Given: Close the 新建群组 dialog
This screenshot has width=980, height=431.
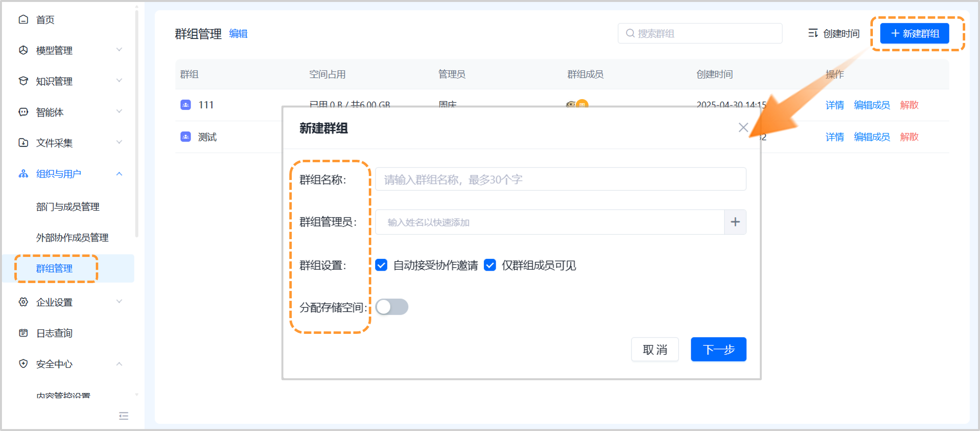Looking at the screenshot, I should (743, 128).
